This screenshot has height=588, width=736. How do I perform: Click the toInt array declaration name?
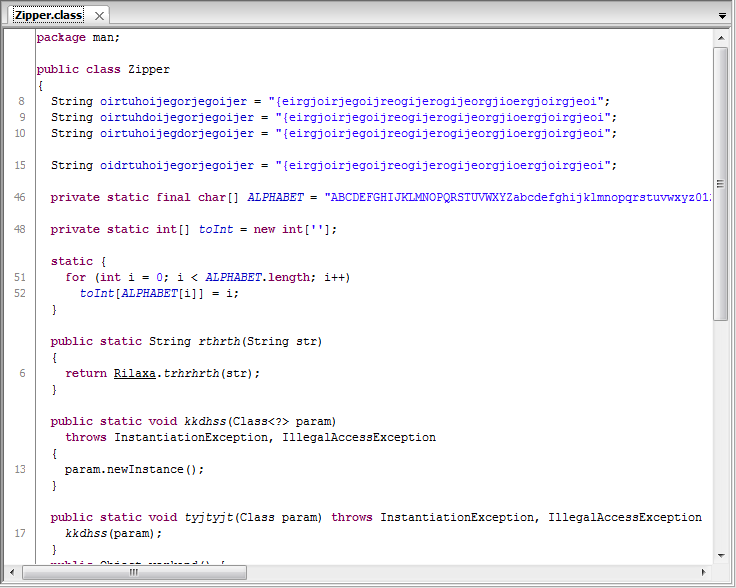point(215,229)
